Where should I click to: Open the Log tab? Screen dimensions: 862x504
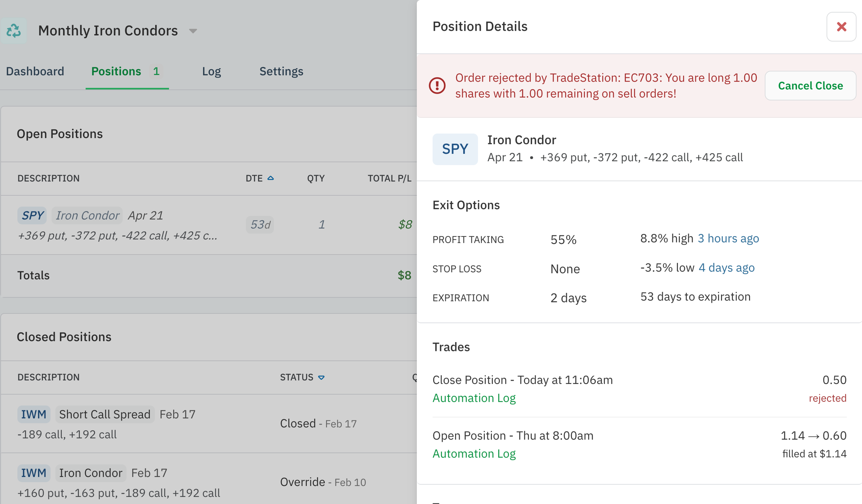coord(211,71)
